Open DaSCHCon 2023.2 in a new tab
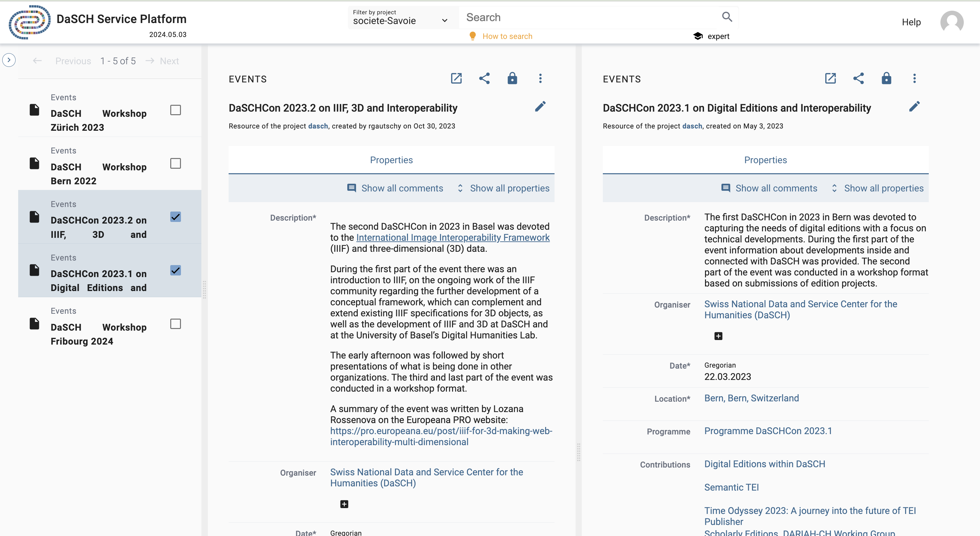Screen dimensions: 980x536 [x=456, y=79]
